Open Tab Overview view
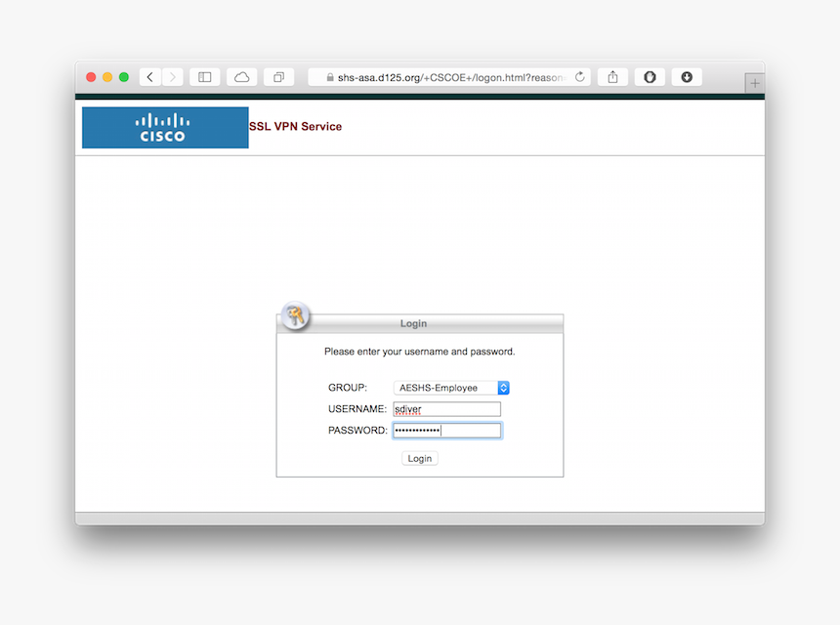The height and width of the screenshot is (625, 840). (x=278, y=76)
